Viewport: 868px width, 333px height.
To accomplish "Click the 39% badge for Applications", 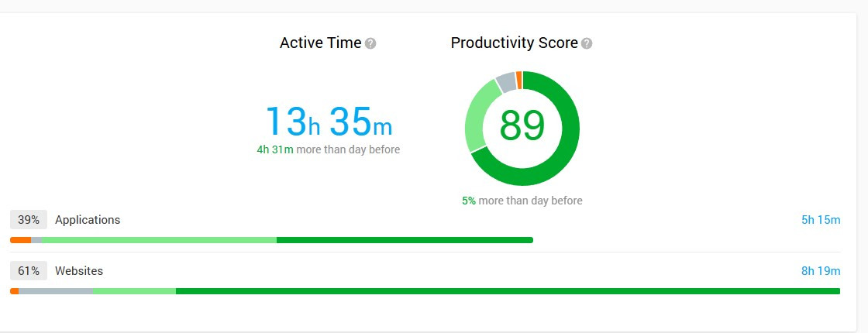I will pyautogui.click(x=29, y=220).
